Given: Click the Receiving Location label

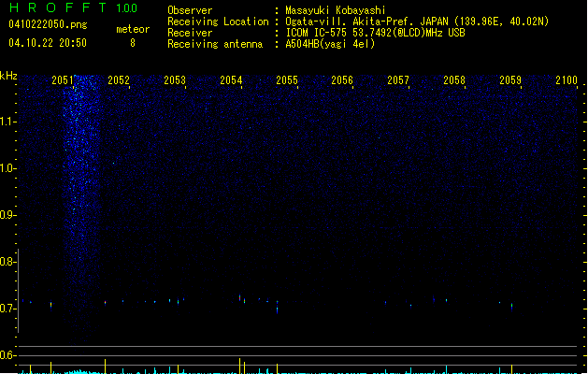Looking at the screenshot, I should (x=218, y=22).
